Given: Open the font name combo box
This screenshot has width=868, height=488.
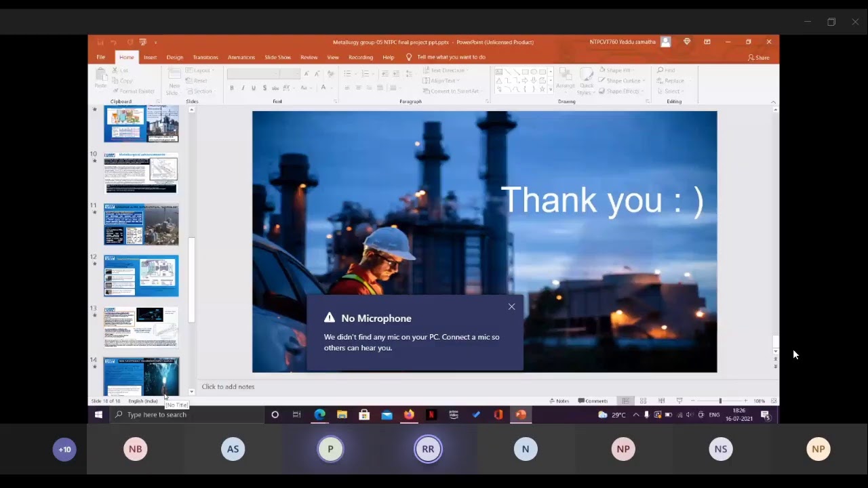Looking at the screenshot, I should (x=252, y=73).
